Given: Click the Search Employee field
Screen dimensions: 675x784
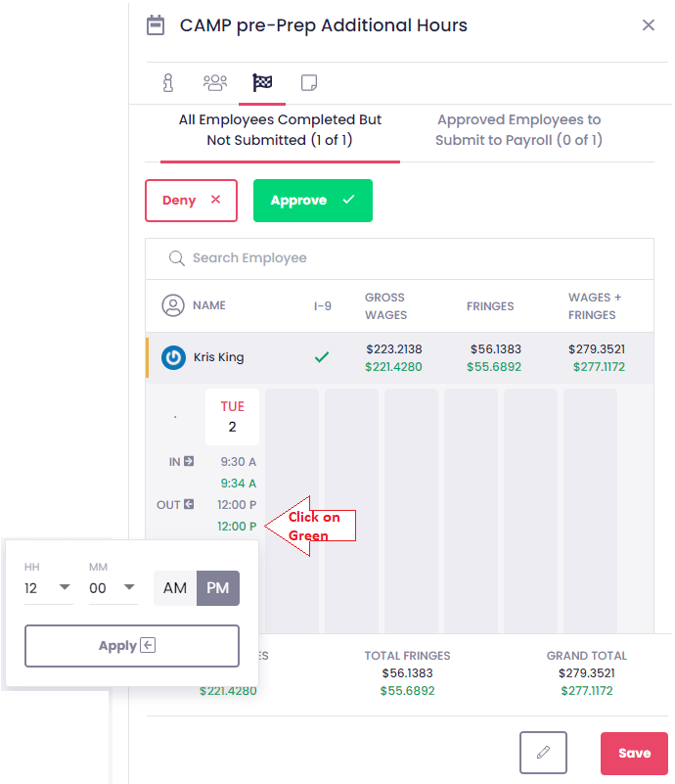Looking at the screenshot, I should click(x=399, y=258).
